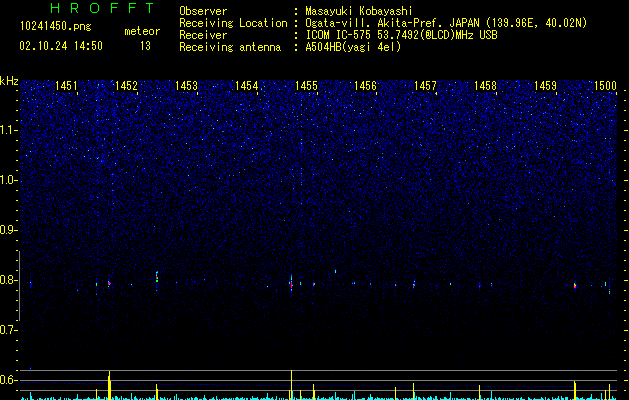Select antenna text A504HB(yagi 4el)

coord(353,47)
